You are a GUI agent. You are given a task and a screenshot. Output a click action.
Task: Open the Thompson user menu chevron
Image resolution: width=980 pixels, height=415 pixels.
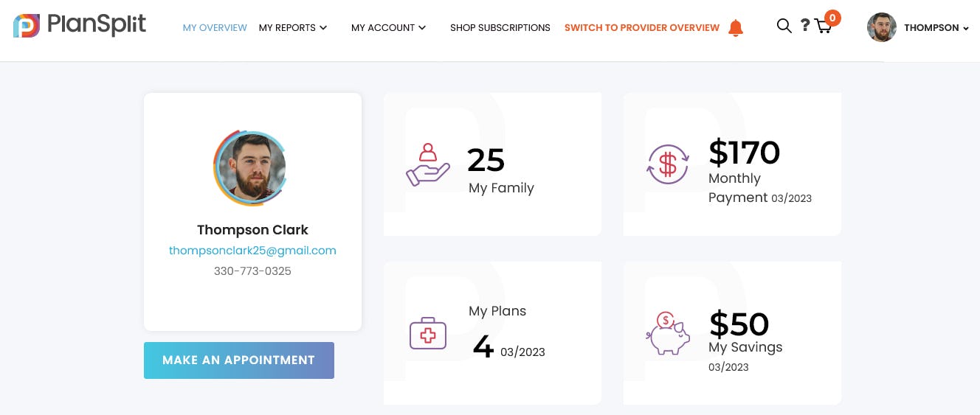966,29
